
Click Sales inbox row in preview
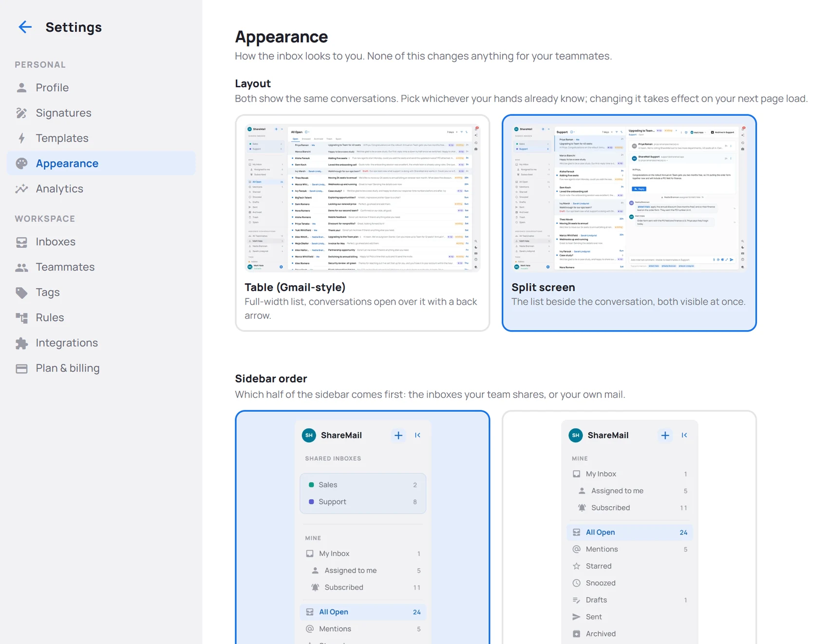pyautogui.click(x=363, y=485)
